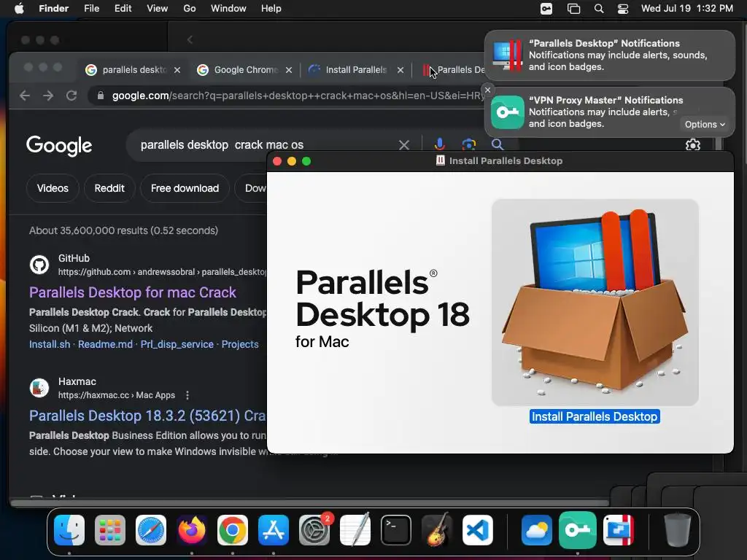Open Finder from the Dock
The image size is (747, 560).
coord(69,530)
